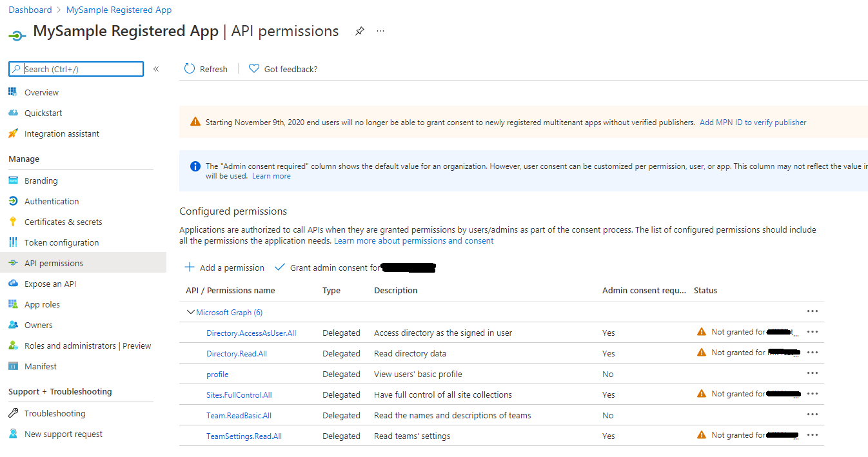This screenshot has width=868, height=457.
Task: Click the Manifest icon
Action: 13,366
